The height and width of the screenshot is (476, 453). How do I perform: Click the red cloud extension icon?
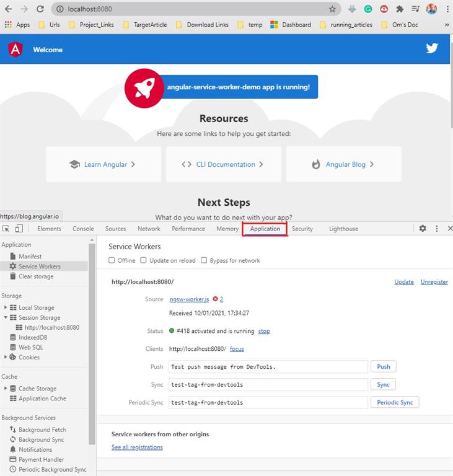pyautogui.click(x=384, y=9)
